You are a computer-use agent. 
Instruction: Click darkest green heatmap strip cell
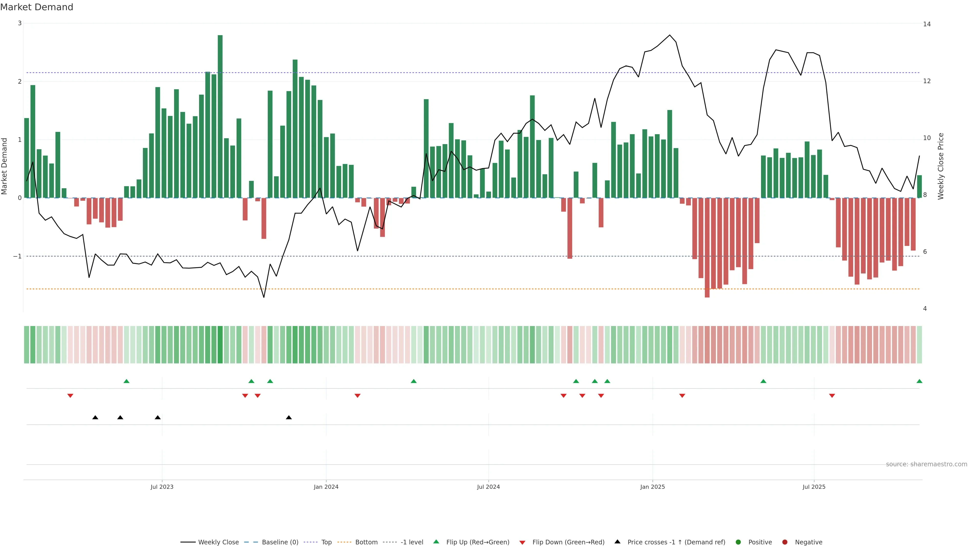(x=220, y=345)
